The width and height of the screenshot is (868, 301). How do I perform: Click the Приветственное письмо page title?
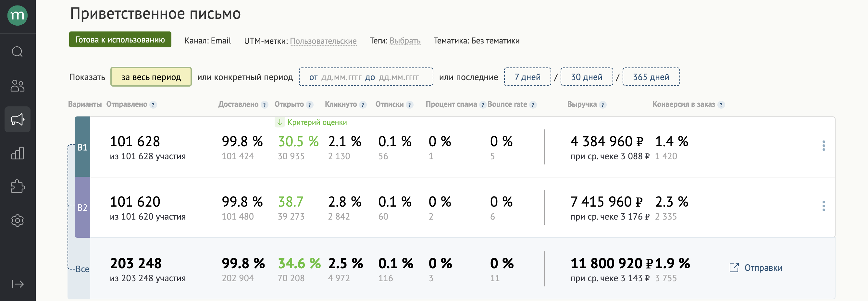tap(155, 14)
